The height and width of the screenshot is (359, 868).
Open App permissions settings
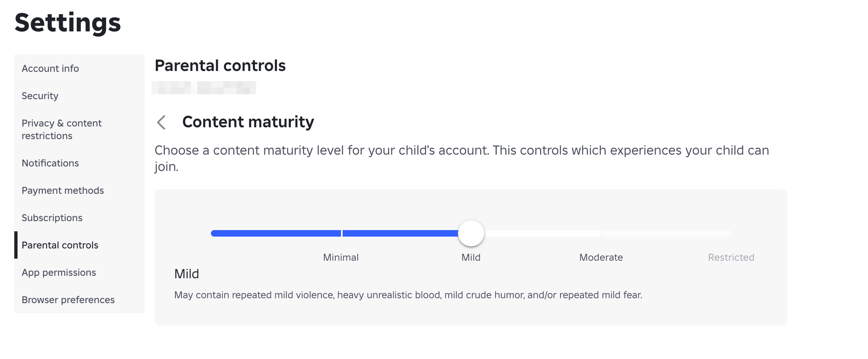point(59,272)
